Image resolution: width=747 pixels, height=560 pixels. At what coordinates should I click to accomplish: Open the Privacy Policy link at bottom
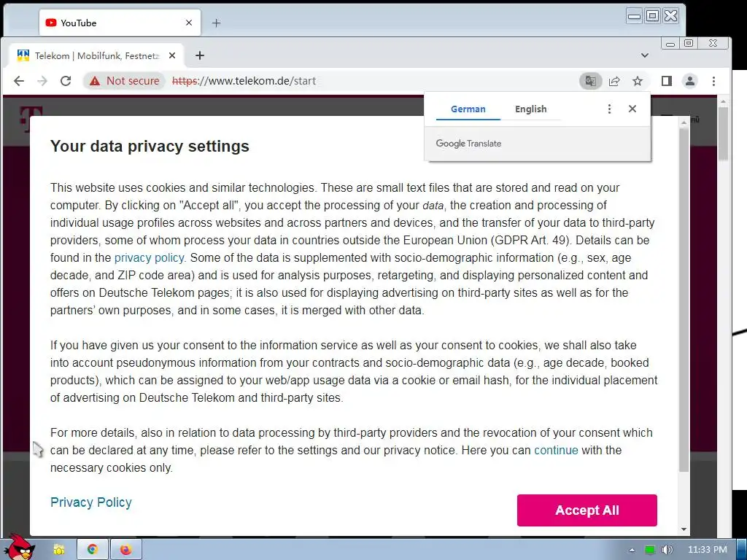[x=91, y=502]
